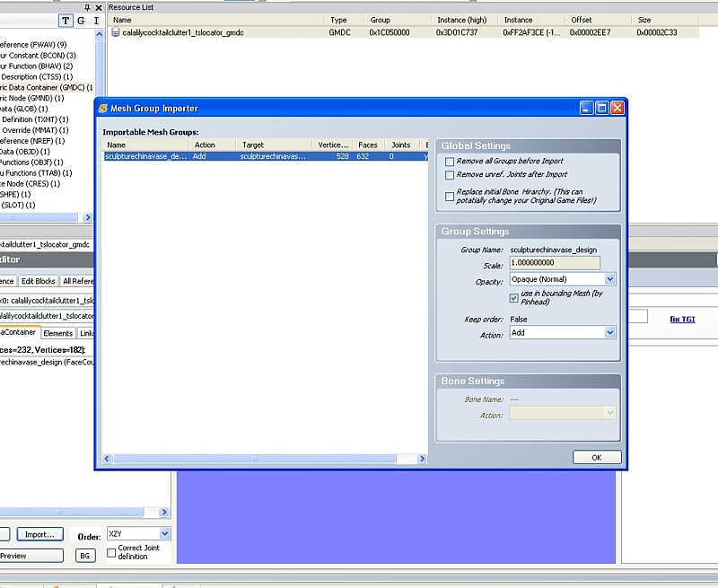Click the pin icon on resource tree panel

click(x=87, y=7)
